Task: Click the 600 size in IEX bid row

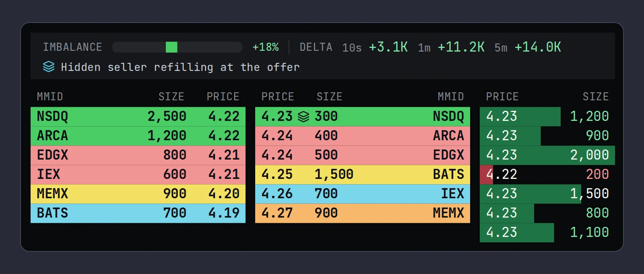Action: 175,174
